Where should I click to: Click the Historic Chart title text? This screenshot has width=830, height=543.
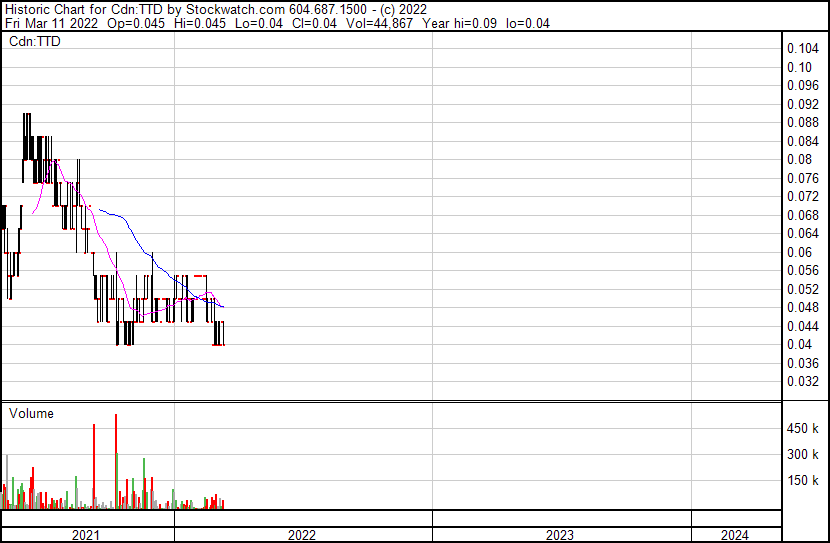tap(49, 9)
